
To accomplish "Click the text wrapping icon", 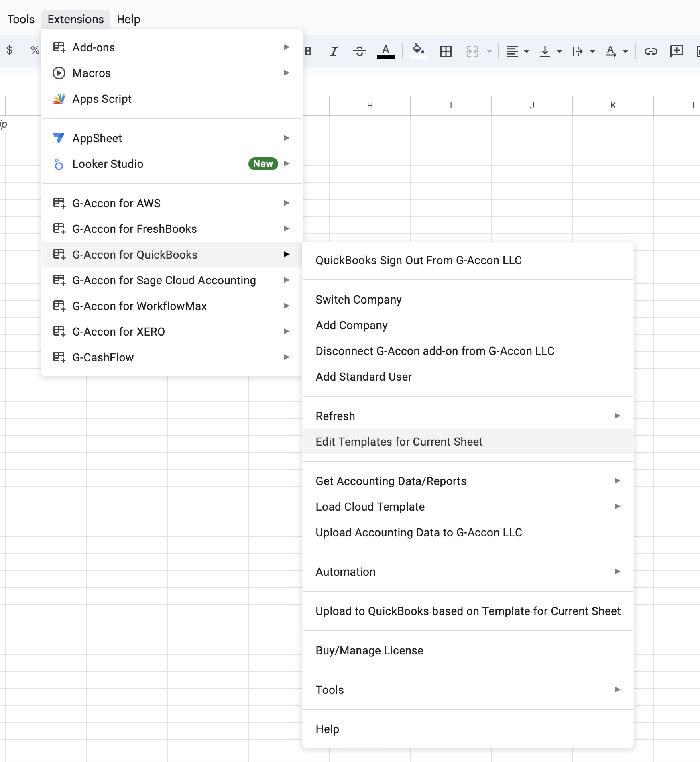I will click(x=578, y=51).
